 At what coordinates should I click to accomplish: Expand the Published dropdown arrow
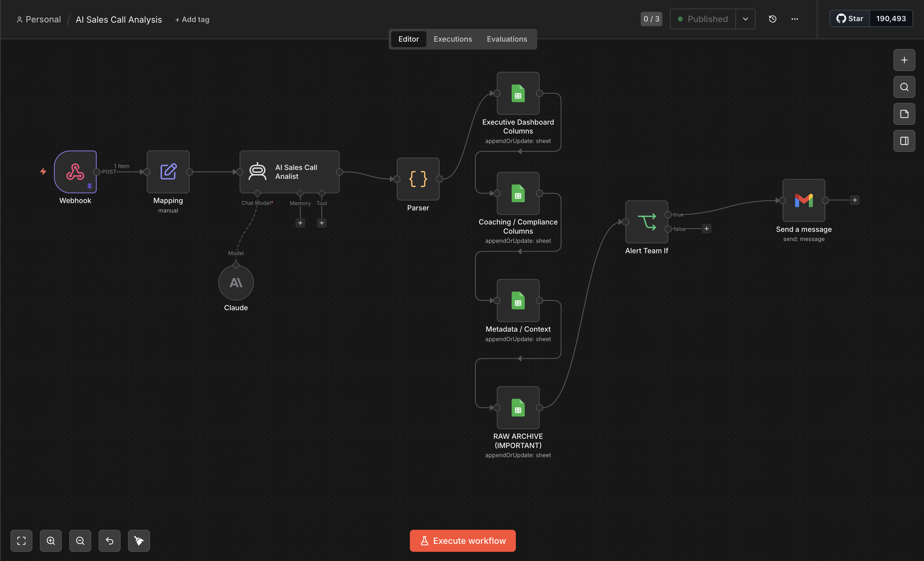[x=746, y=19]
